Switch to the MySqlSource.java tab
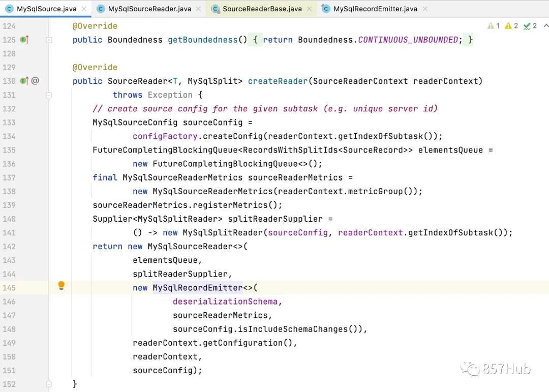 tap(46, 9)
